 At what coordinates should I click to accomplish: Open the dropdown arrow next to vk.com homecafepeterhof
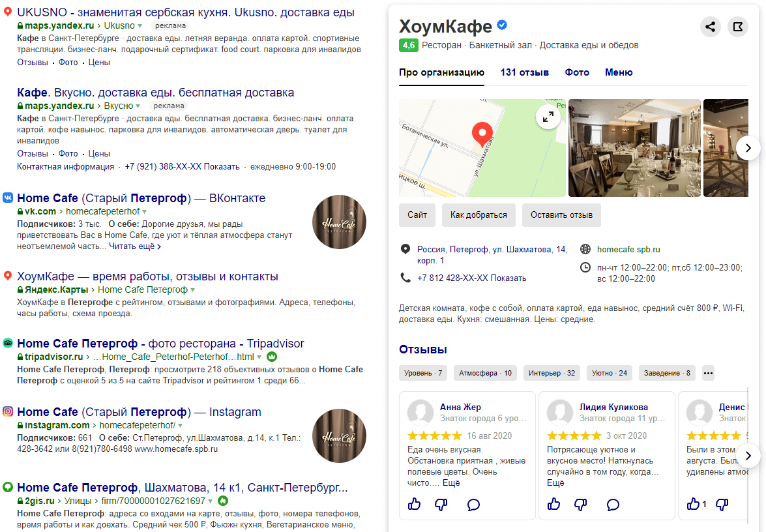click(x=145, y=211)
